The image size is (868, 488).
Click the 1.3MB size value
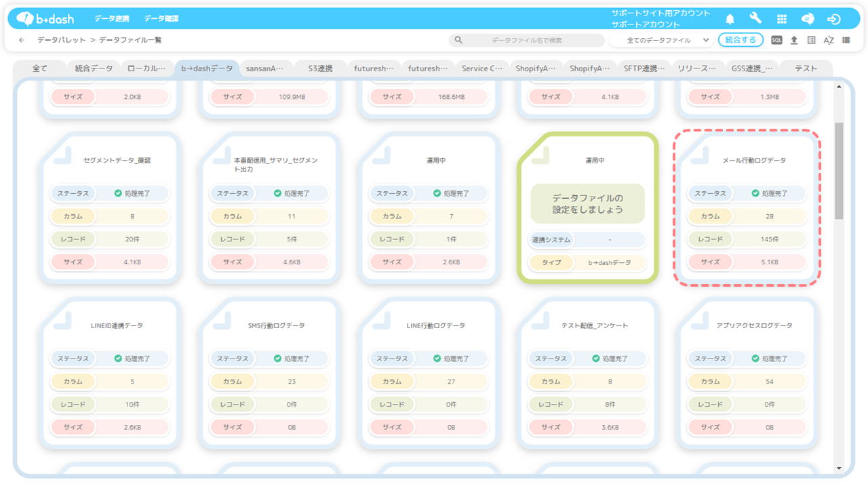(x=769, y=97)
